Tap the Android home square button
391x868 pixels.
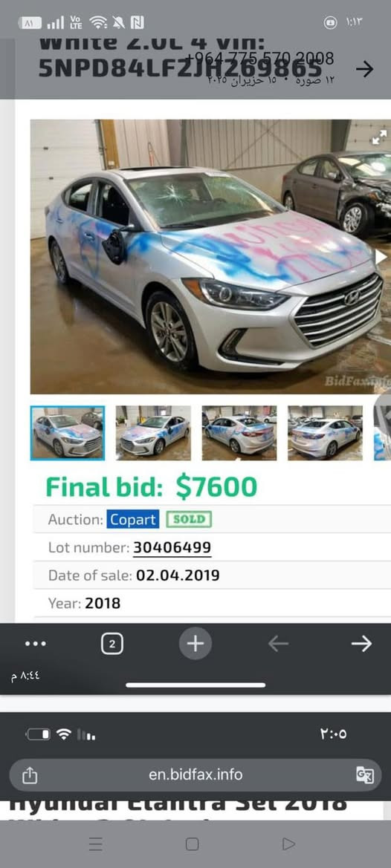(x=193, y=844)
